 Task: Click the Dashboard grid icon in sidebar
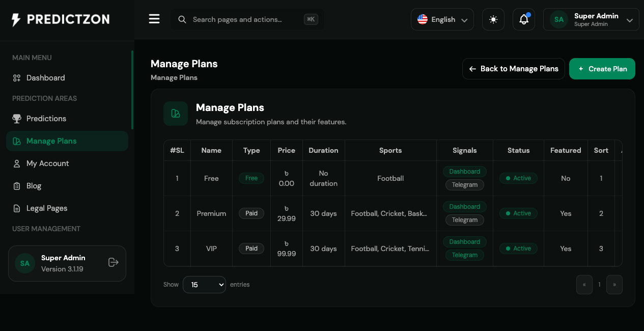pos(17,78)
